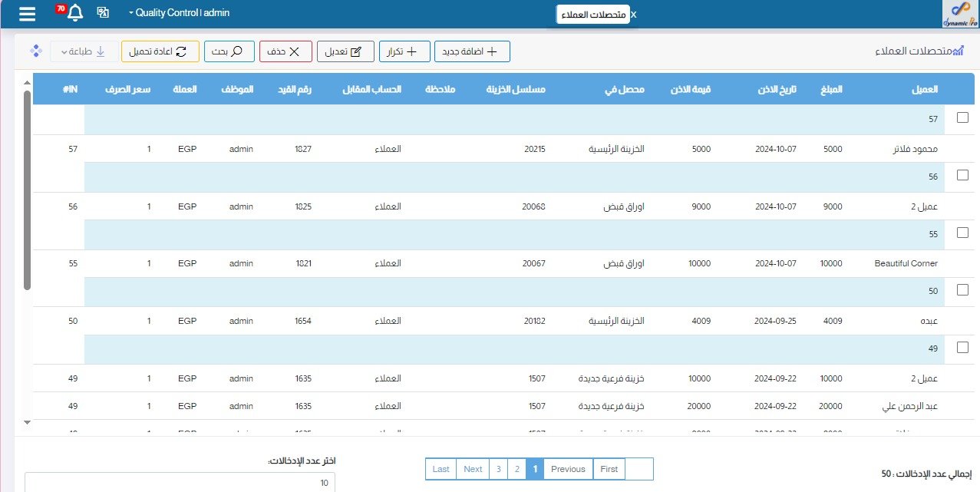The width and height of the screenshot is (980, 492).
Task: Jump to page 3 of results
Action: (x=498, y=469)
